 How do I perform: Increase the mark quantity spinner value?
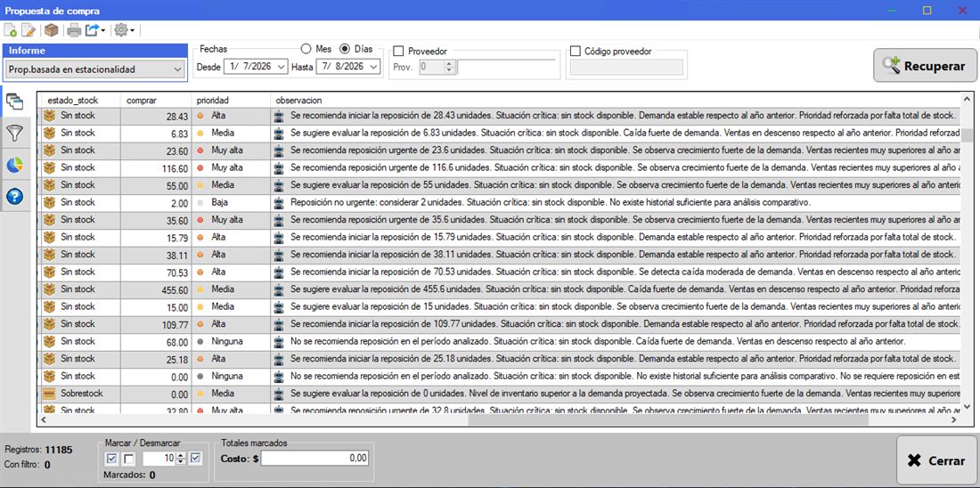pos(181,456)
